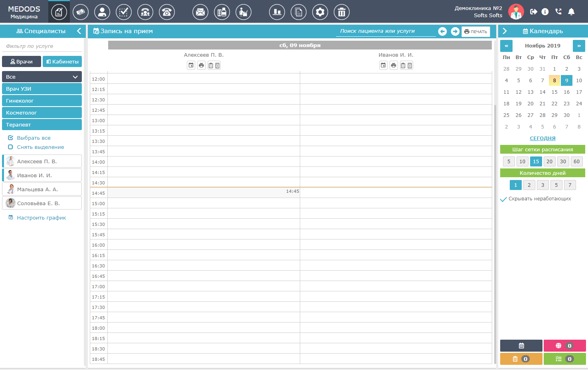
Task: Switch to the Врачи tab
Action: pyautogui.click(x=22, y=61)
